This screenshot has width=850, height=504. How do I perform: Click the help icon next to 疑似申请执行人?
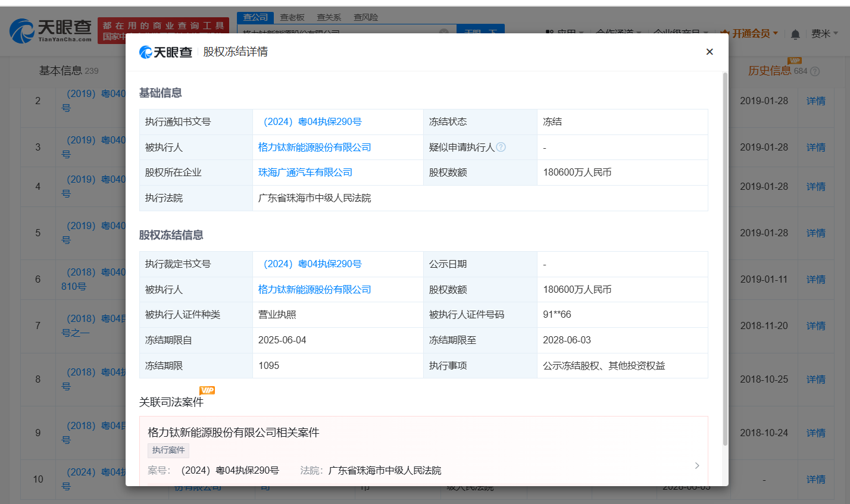(x=501, y=147)
